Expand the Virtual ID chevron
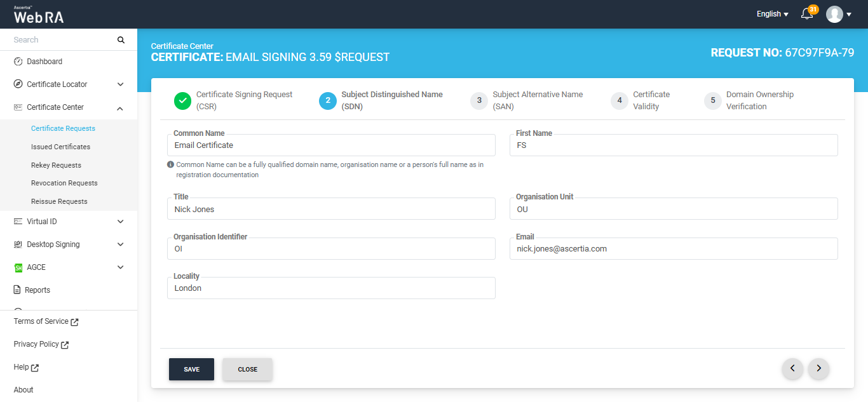The image size is (868, 402). point(121,222)
